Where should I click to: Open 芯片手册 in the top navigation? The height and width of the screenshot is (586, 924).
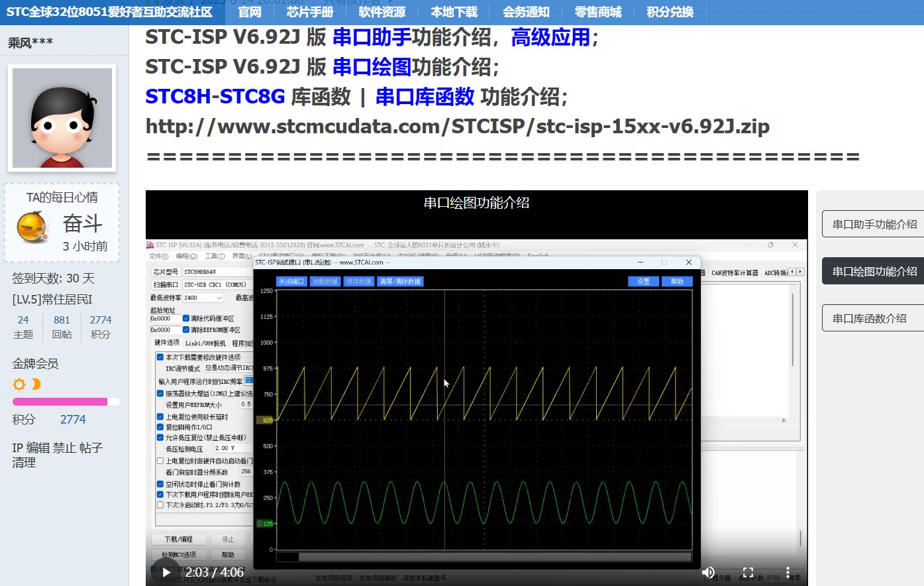[x=309, y=12]
